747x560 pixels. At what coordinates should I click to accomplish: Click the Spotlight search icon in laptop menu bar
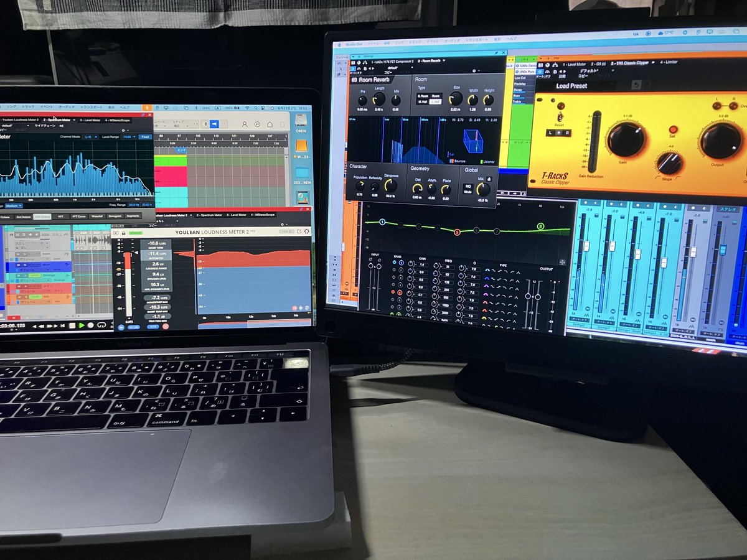pyautogui.click(x=255, y=108)
